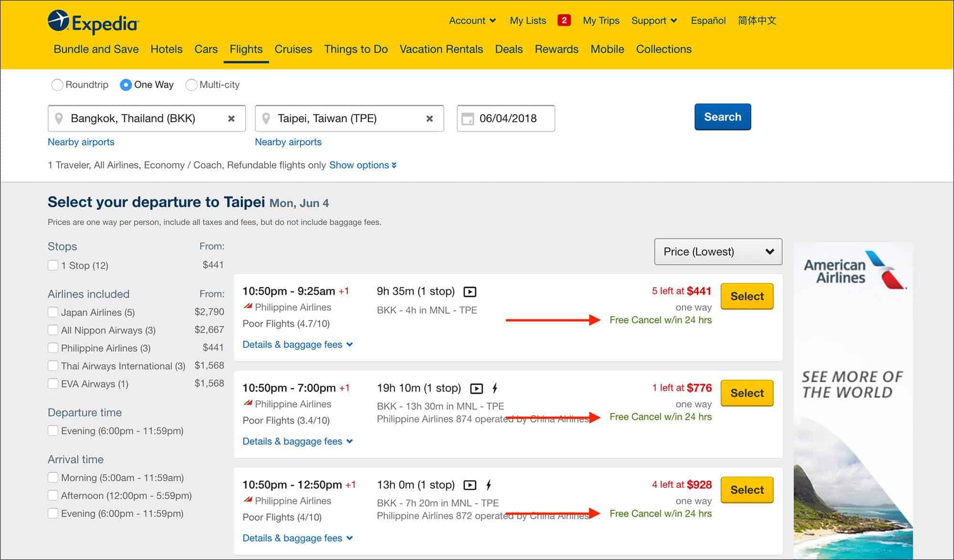Click the American Airlines advertisement banner
This screenshot has width=954, height=560.
(x=853, y=400)
